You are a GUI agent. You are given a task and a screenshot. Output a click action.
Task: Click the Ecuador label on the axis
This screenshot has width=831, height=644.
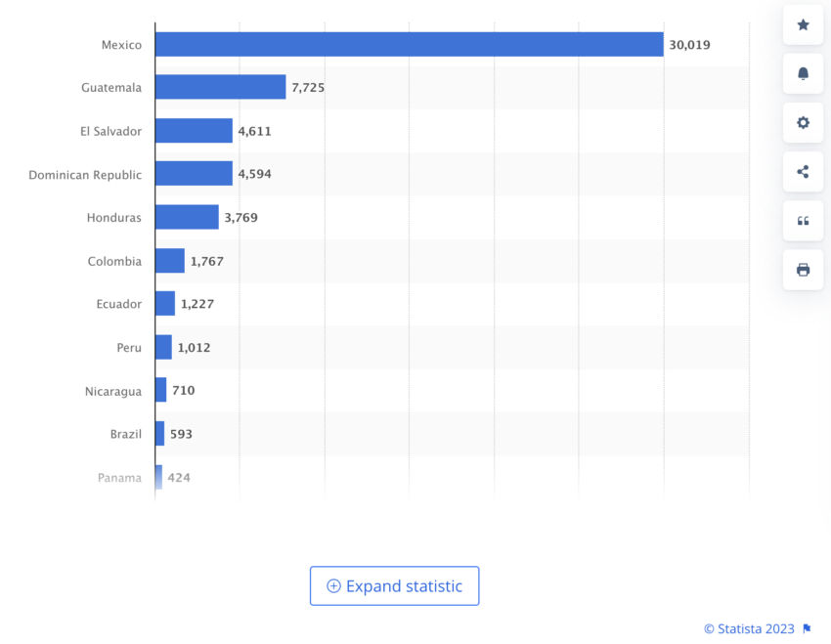[x=118, y=304]
